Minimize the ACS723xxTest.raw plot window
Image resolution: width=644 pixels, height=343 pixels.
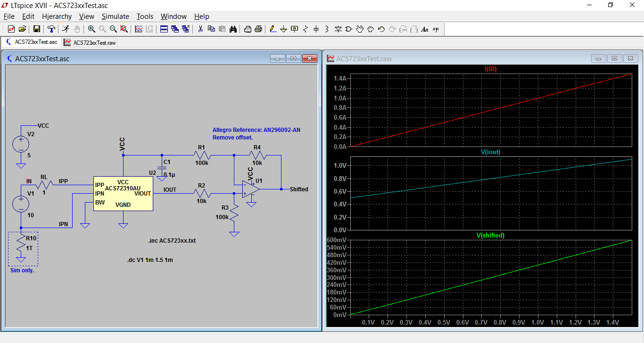click(599, 58)
